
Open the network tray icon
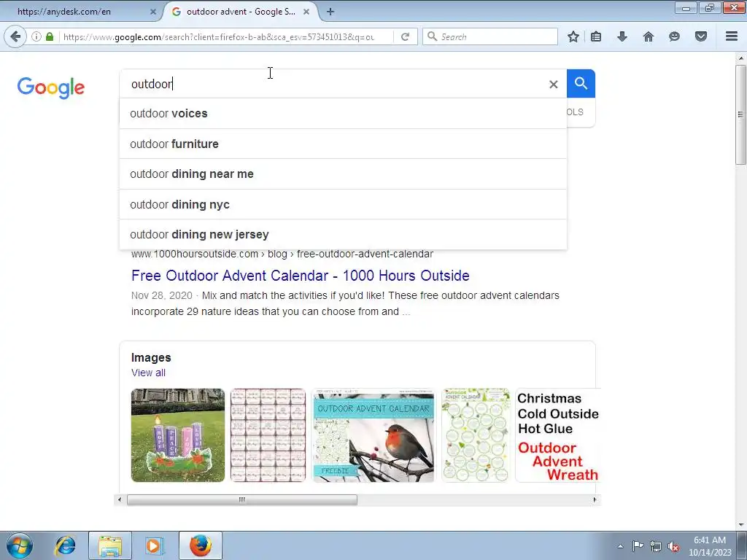click(656, 546)
